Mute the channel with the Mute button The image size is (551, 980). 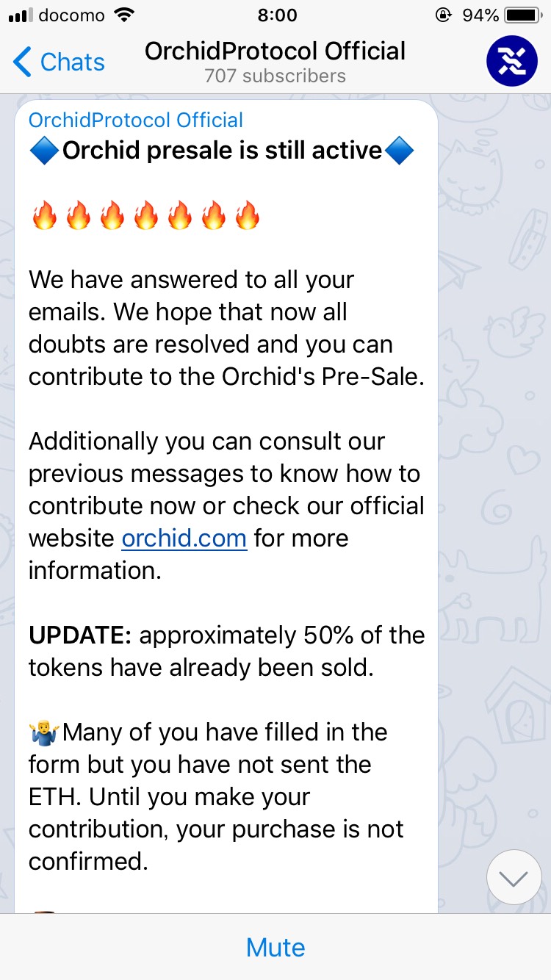point(275,947)
